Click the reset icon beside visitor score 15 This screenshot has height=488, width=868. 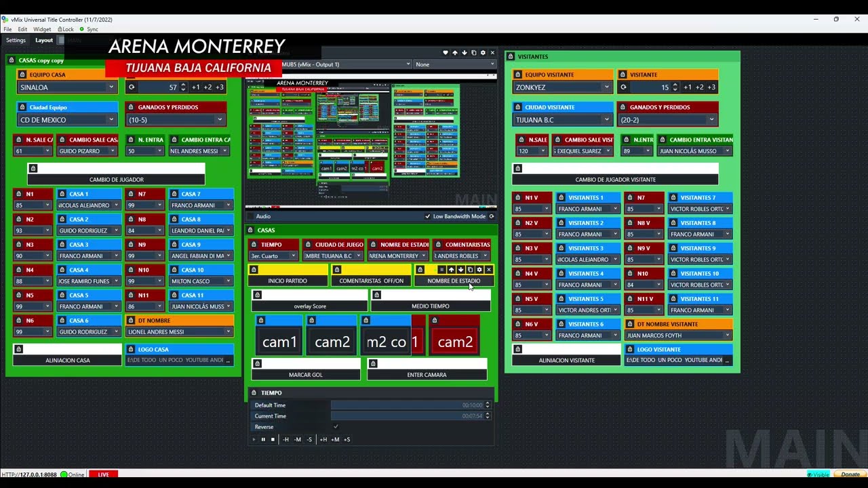623,87
